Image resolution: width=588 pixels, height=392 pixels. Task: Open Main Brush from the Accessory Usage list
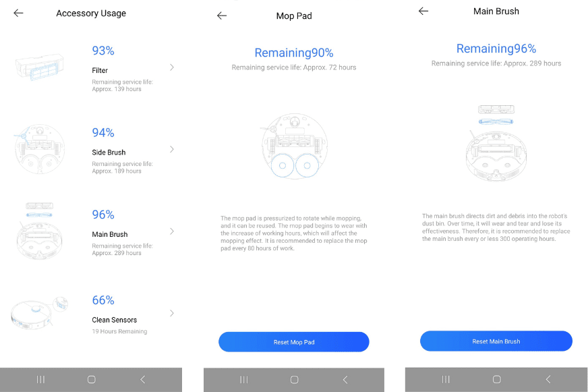point(172,231)
